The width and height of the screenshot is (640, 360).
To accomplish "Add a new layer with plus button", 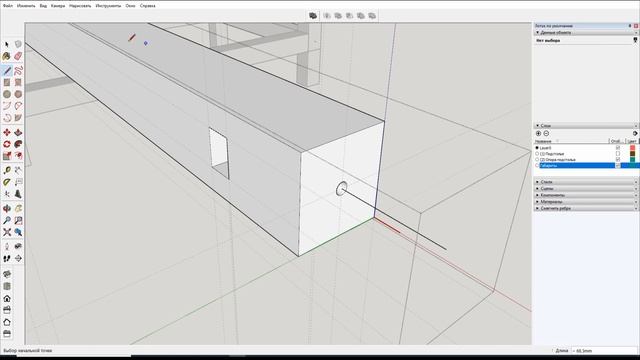I will (538, 133).
